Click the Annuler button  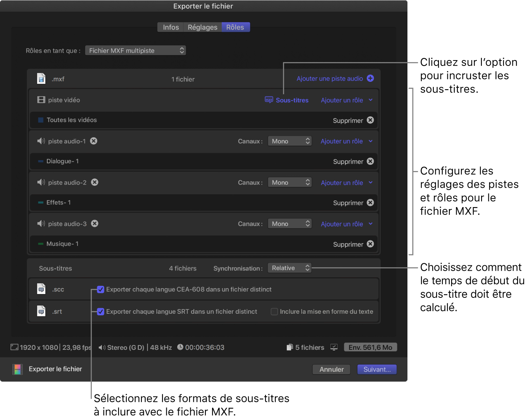coord(331,369)
